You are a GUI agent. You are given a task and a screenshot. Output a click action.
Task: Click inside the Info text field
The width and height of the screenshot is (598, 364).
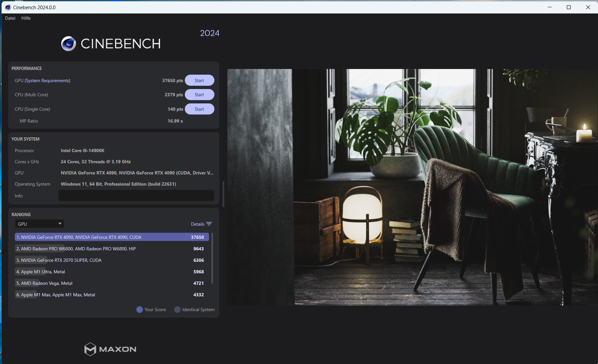[x=136, y=195]
